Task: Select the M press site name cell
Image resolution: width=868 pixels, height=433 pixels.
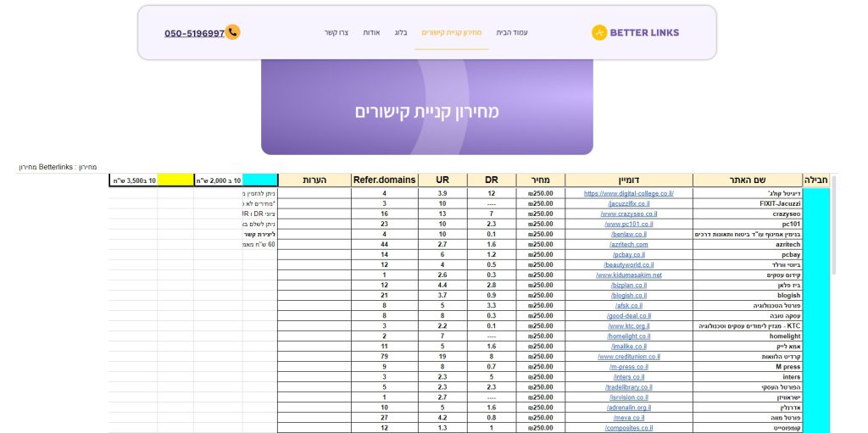Action: 748,367
